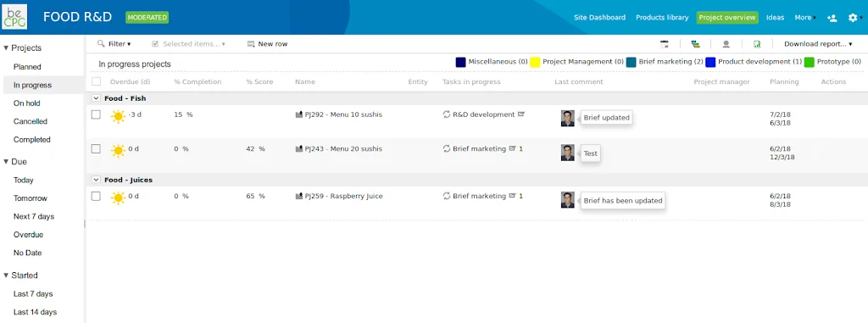
Task: Switch to the resources person view icon
Action: [726, 44]
